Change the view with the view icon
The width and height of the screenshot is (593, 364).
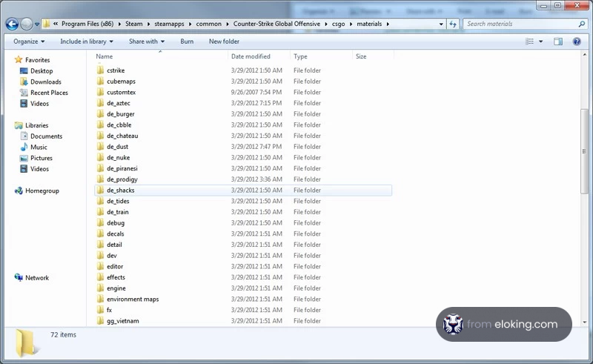click(530, 42)
